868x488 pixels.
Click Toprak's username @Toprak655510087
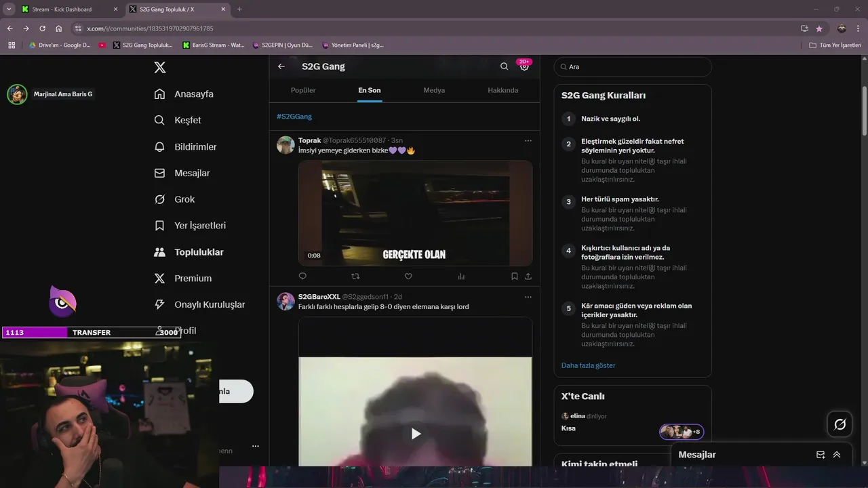(x=354, y=140)
